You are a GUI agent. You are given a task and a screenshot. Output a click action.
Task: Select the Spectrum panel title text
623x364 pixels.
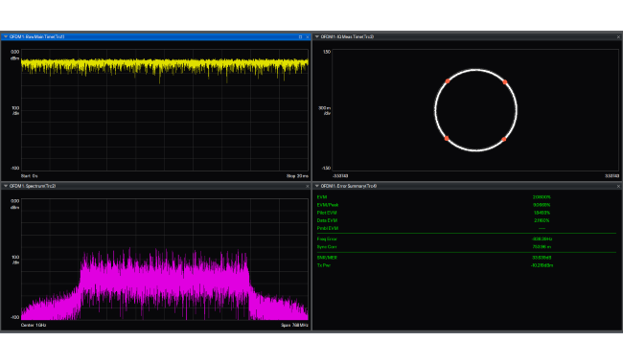coord(33,186)
